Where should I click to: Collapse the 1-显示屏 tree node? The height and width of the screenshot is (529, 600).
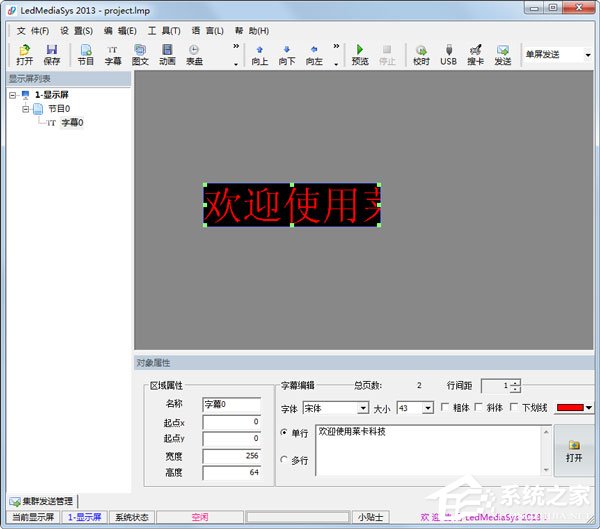click(12, 95)
